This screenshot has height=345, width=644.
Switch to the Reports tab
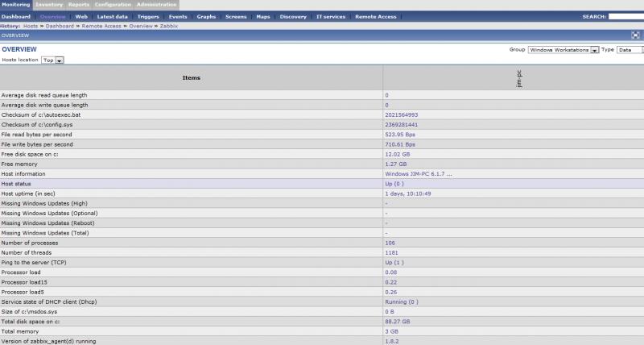(x=78, y=5)
